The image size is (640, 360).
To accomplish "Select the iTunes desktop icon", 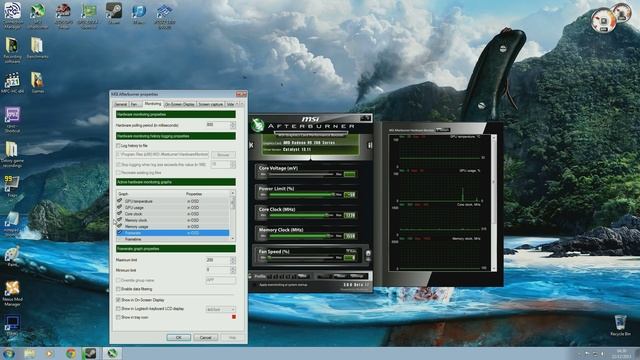I will pos(139,14).
